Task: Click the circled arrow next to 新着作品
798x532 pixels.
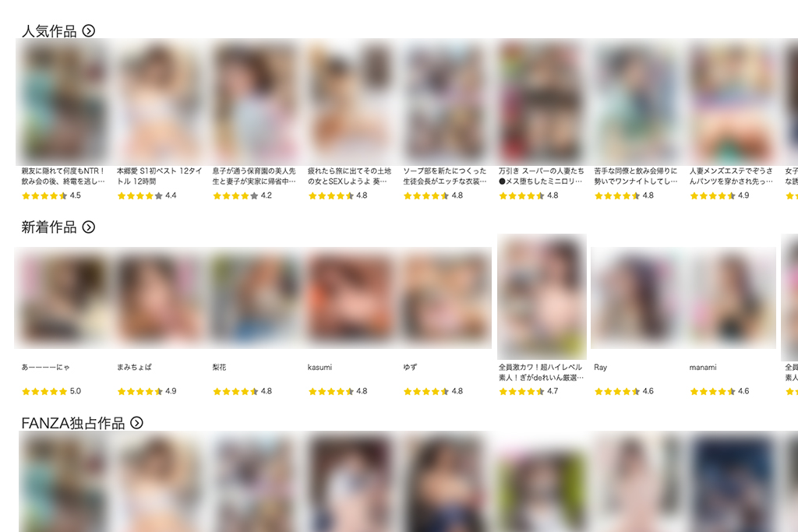Action: tap(89, 227)
